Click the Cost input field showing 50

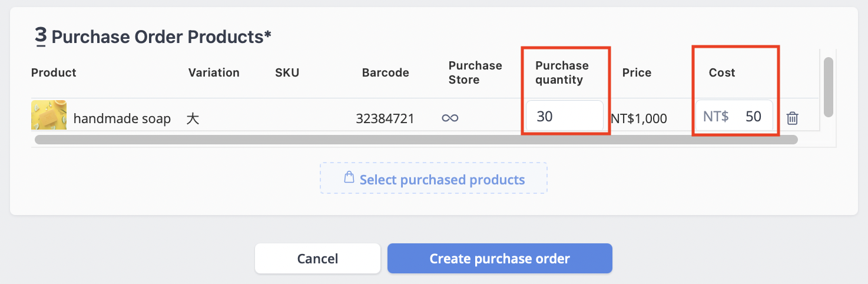[734, 116]
